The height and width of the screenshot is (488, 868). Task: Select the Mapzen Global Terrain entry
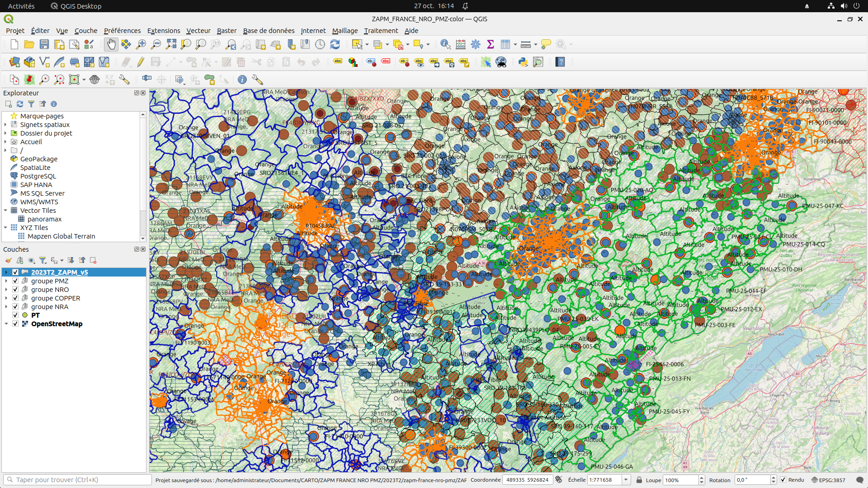click(61, 236)
